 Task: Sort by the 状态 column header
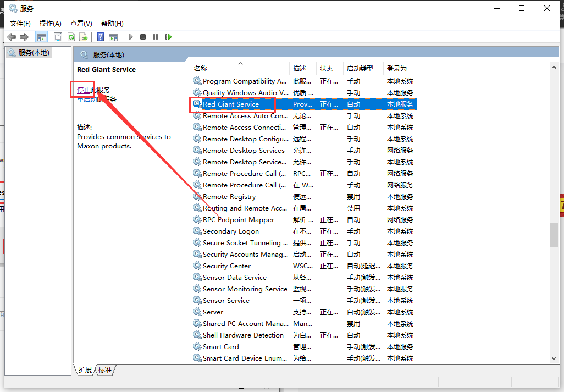[329, 68]
